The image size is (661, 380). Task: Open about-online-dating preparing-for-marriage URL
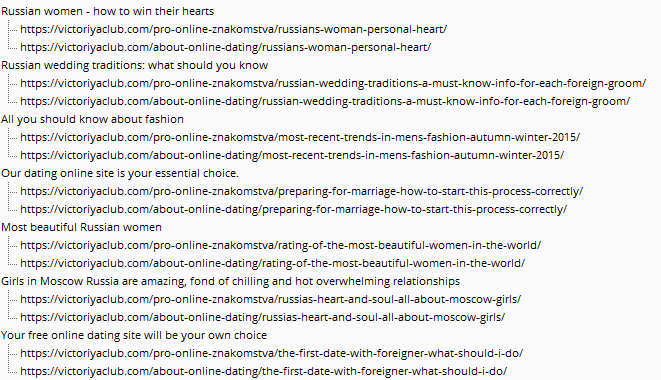pyautogui.click(x=293, y=209)
